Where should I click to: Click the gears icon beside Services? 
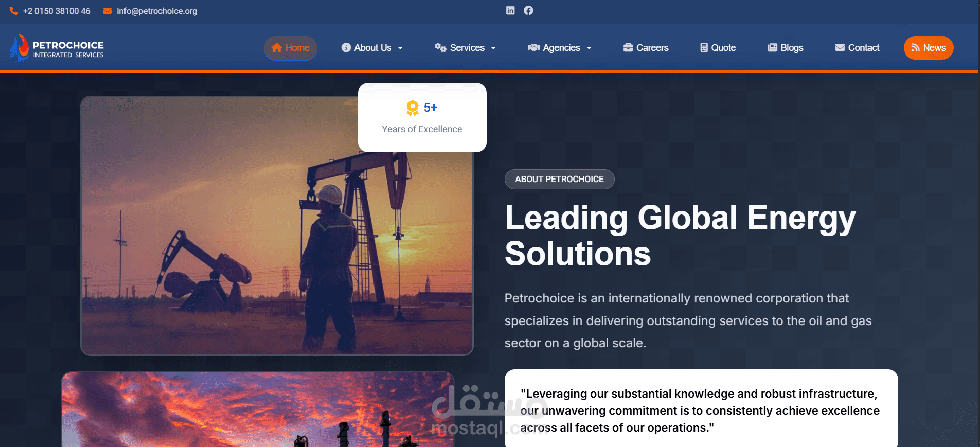pyautogui.click(x=440, y=48)
